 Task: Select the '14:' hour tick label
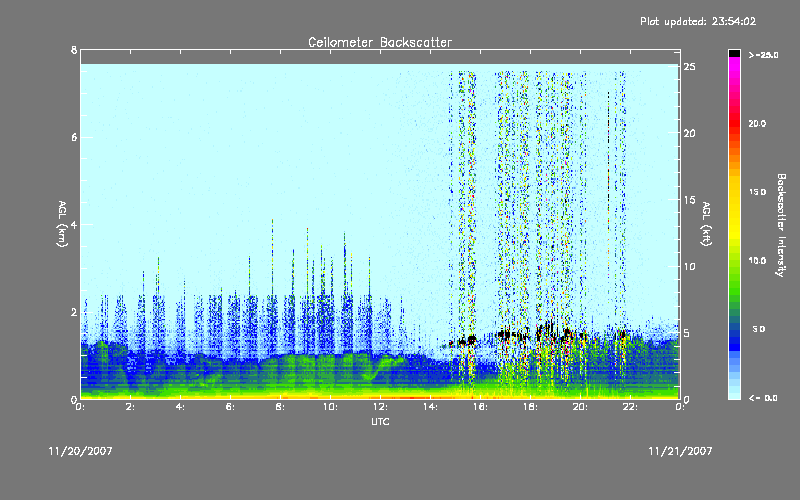pos(430,407)
